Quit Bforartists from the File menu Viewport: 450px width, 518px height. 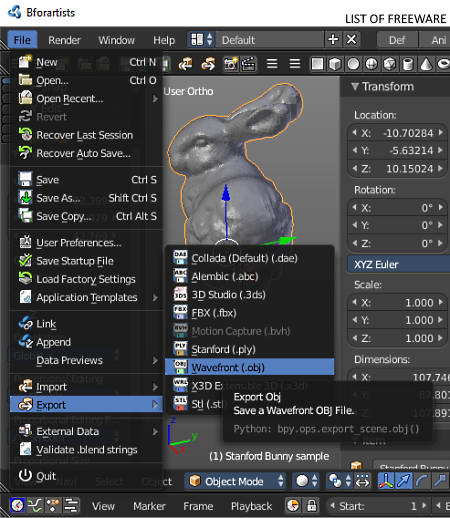(87, 476)
